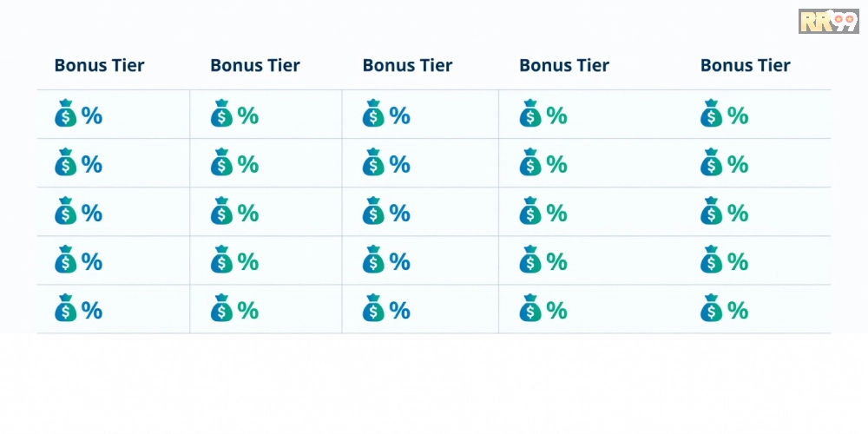This screenshot has width=868, height=434.
Task: Click the money bag in fifth column, first row
Action: tap(712, 115)
